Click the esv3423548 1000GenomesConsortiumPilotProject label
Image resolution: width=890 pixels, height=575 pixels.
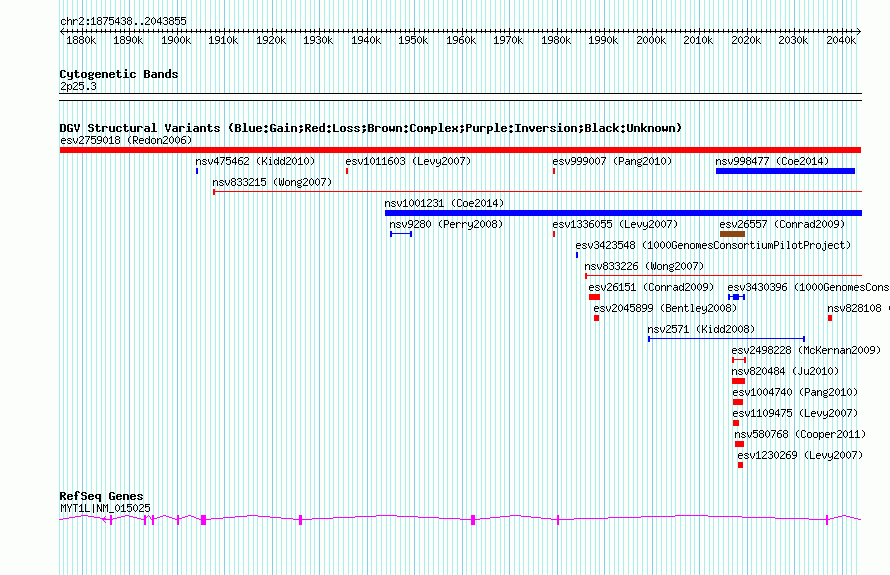click(x=713, y=245)
